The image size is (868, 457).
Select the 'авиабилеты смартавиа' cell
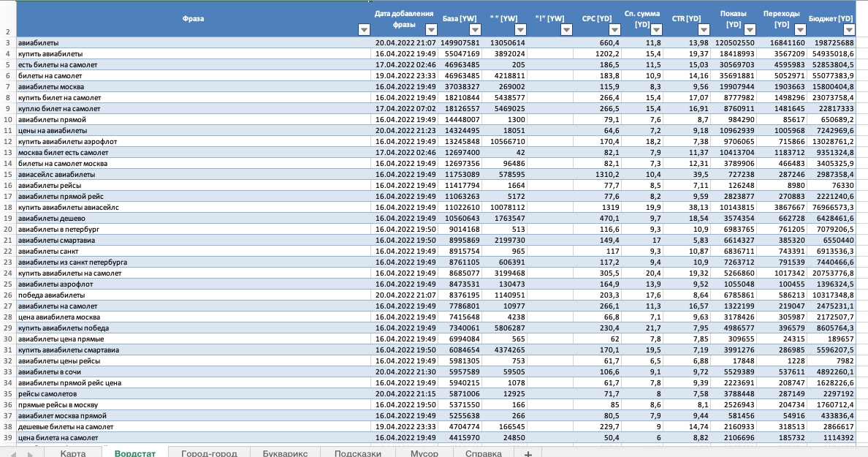pos(193,241)
